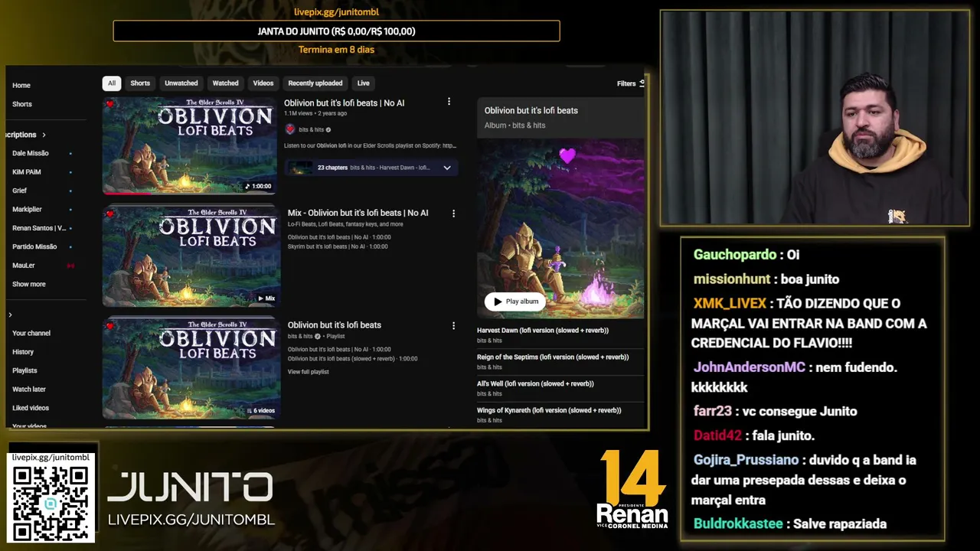Screen dimensions: 980x551
Task: Open Shorts from the sidebar
Action: click(x=22, y=104)
